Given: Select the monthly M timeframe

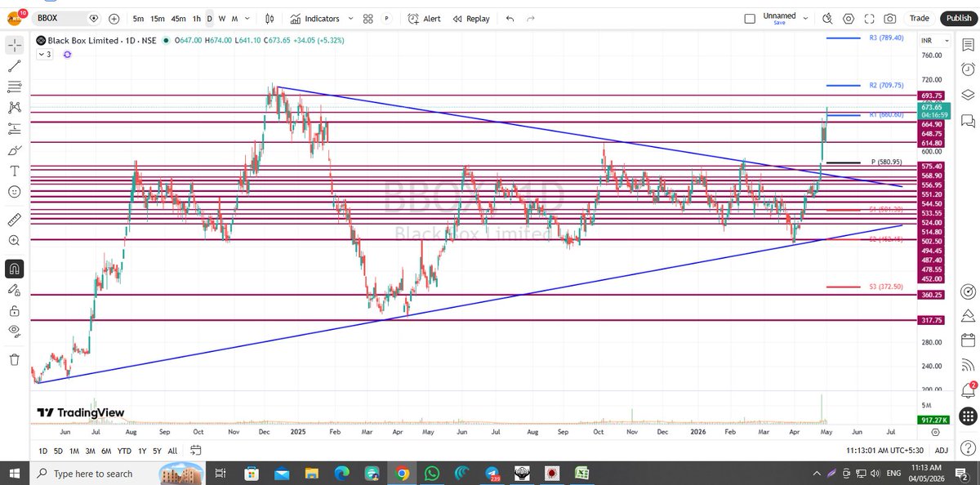Looking at the screenshot, I should click(x=234, y=18).
